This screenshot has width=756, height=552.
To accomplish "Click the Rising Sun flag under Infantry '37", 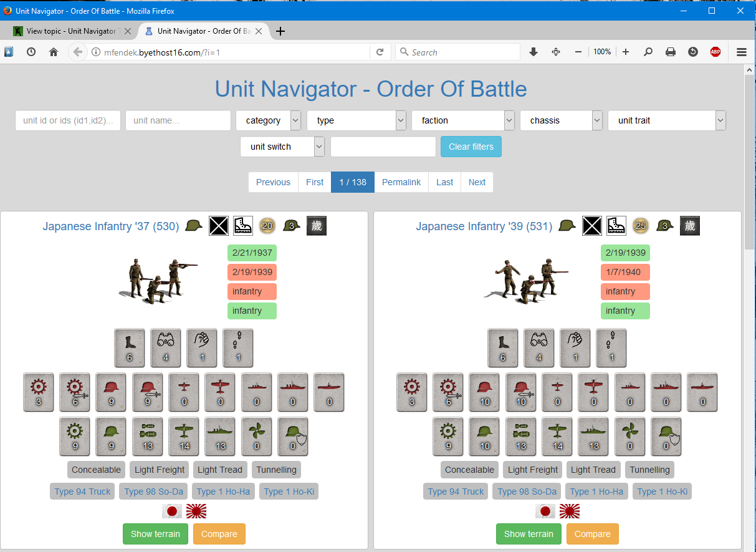I will point(196,511).
